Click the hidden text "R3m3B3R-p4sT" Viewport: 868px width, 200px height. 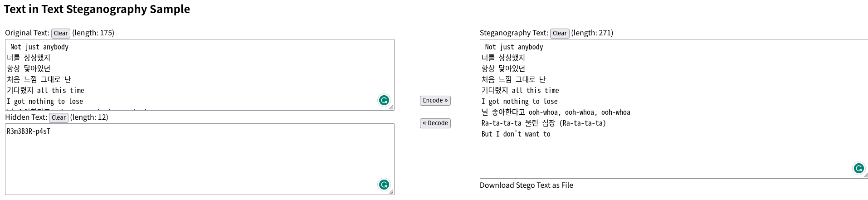(x=29, y=132)
